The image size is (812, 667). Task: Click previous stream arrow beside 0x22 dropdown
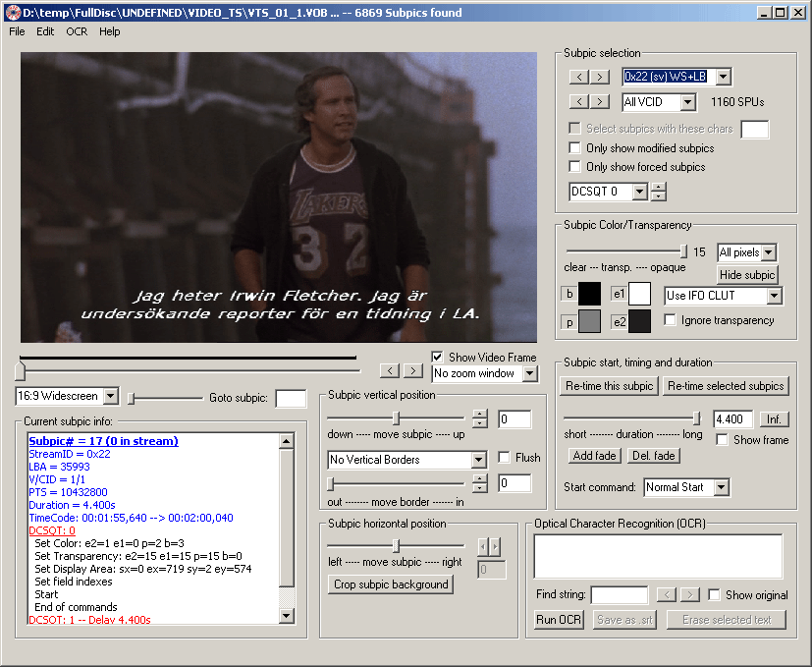tap(579, 77)
